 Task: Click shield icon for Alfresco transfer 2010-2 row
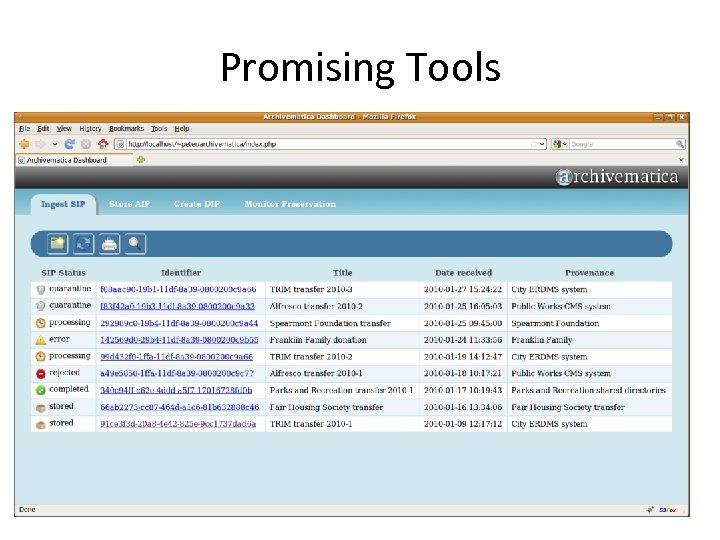pos(40,306)
